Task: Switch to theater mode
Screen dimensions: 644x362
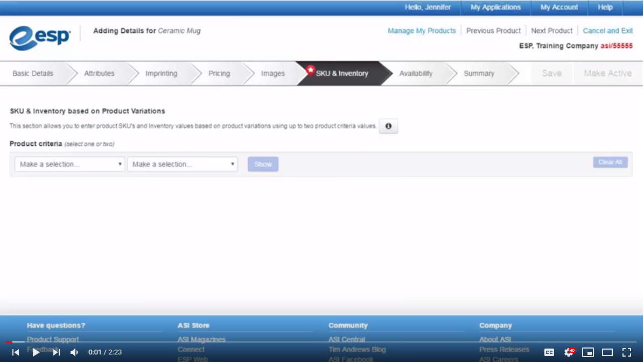Action: (607, 352)
